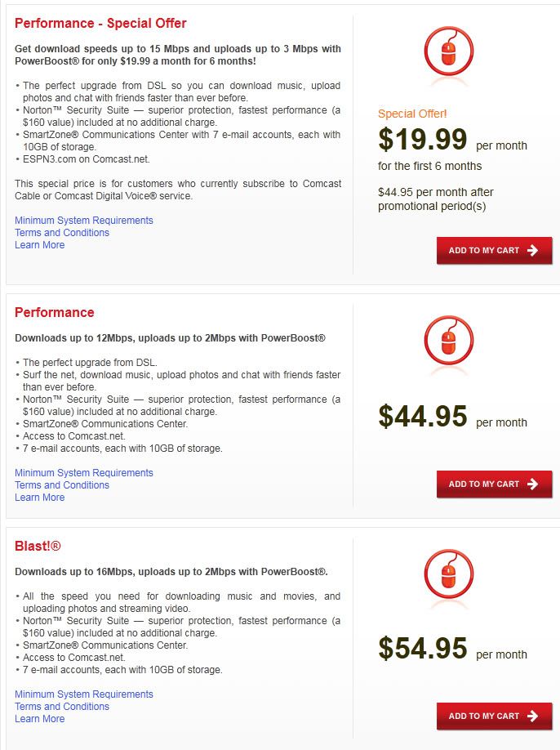This screenshot has height=750, width=560.
Task: Add the $44.95 Performance plan to cart
Action: pos(494,484)
